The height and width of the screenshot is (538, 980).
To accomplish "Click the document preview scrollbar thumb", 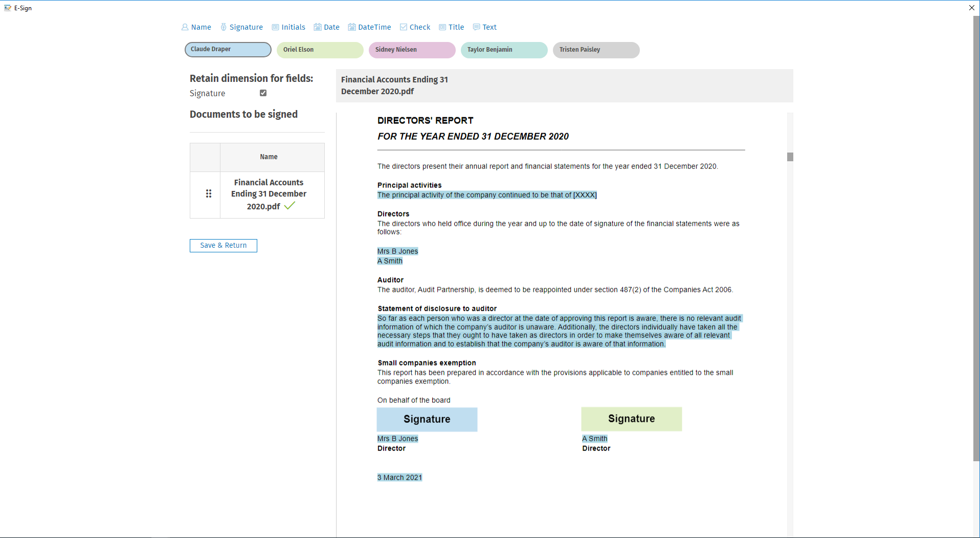I will click(x=790, y=157).
